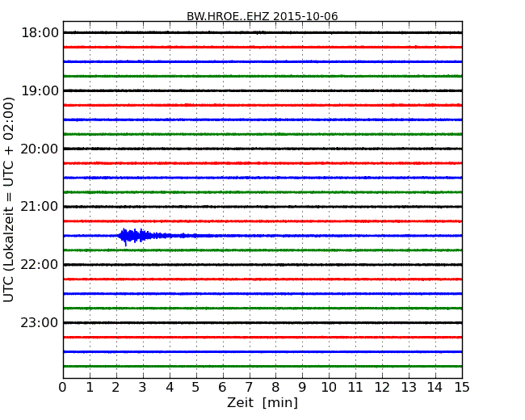Click x-axis tick label 11
Viewport: 525px width, 420px height.
click(355, 387)
